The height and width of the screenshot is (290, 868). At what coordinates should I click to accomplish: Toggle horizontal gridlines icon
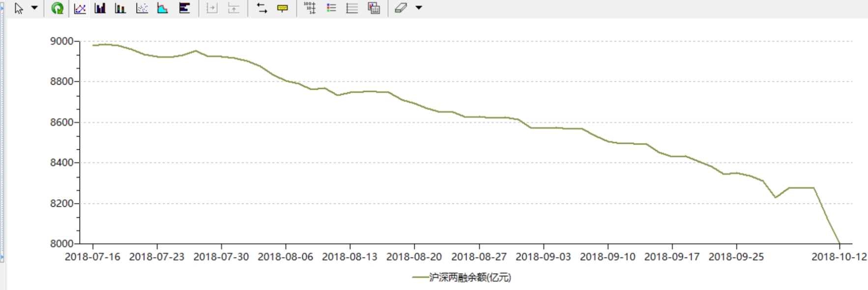[352, 8]
